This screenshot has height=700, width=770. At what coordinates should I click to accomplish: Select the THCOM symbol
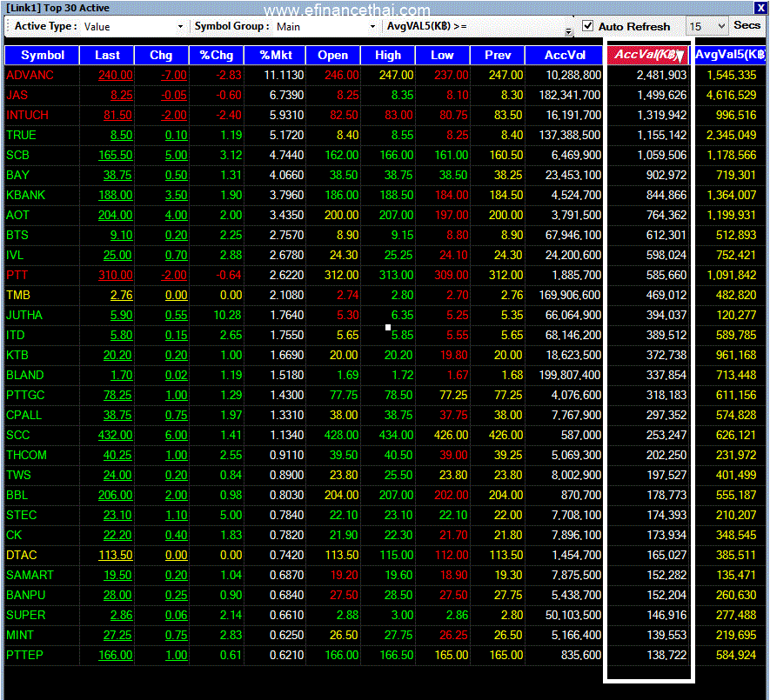click(x=26, y=455)
